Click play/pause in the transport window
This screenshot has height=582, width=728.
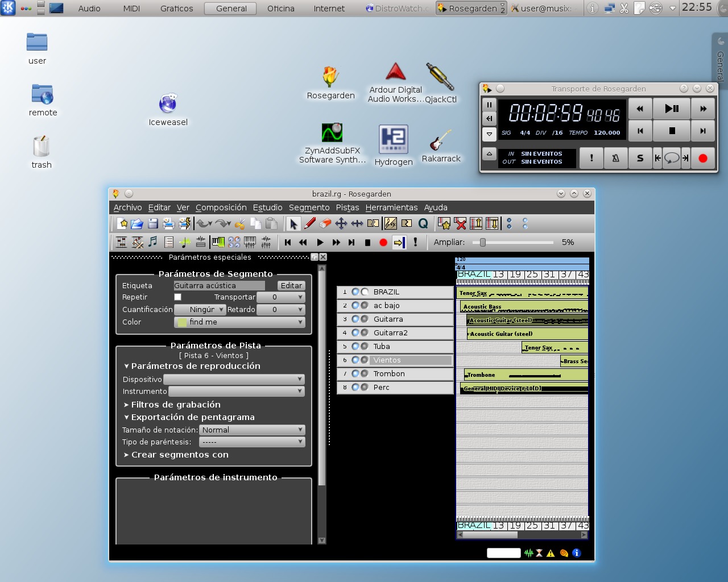coord(672,109)
